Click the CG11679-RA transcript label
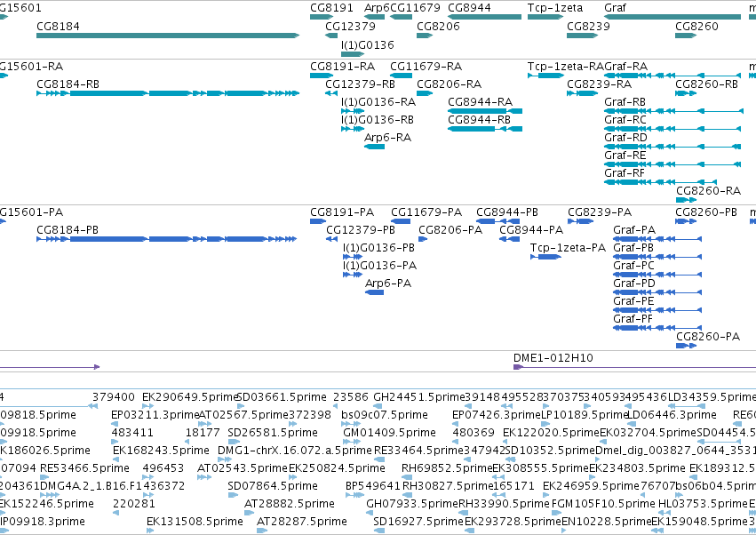Screen dimensions: 756x535 pyautogui.click(x=426, y=66)
